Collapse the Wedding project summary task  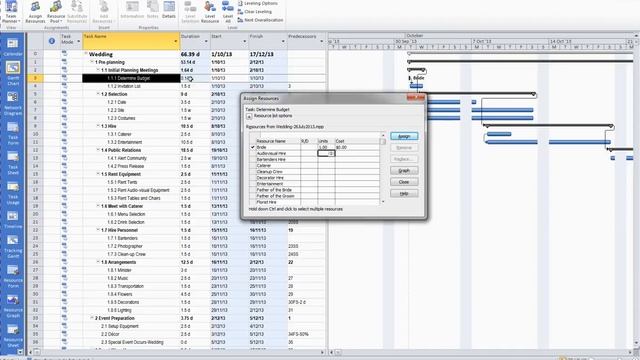(x=86, y=54)
